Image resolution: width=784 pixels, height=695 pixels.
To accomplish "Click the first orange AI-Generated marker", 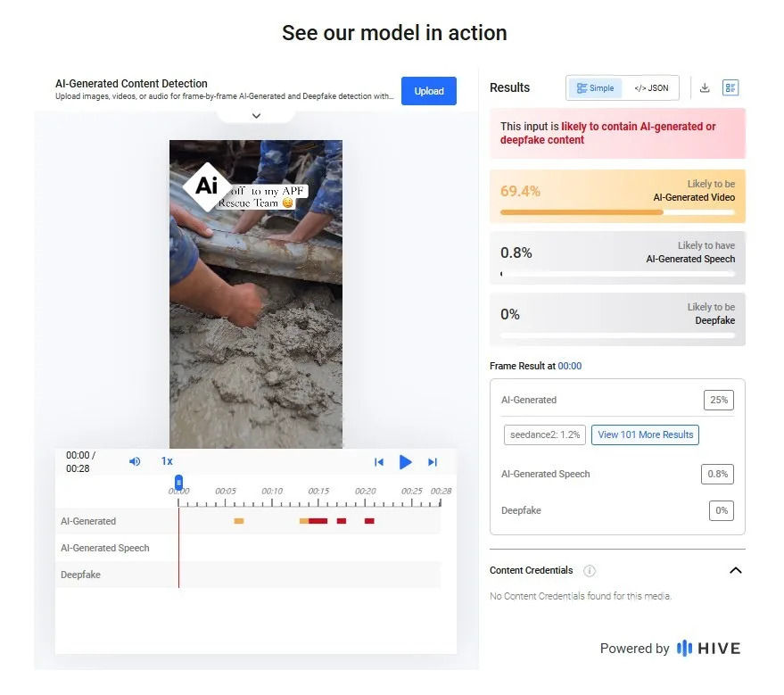I will coord(239,521).
